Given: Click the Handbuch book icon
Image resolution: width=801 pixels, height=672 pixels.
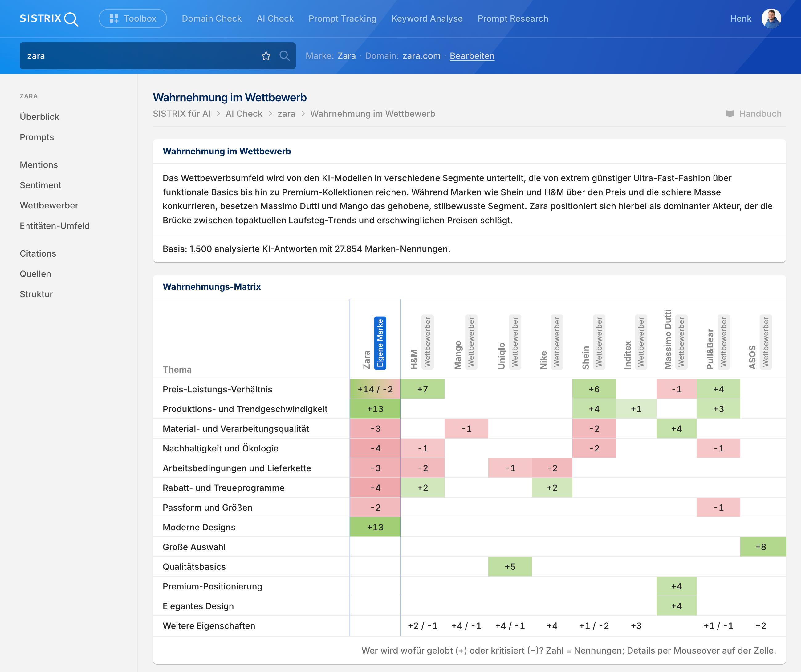Looking at the screenshot, I should pyautogui.click(x=730, y=114).
